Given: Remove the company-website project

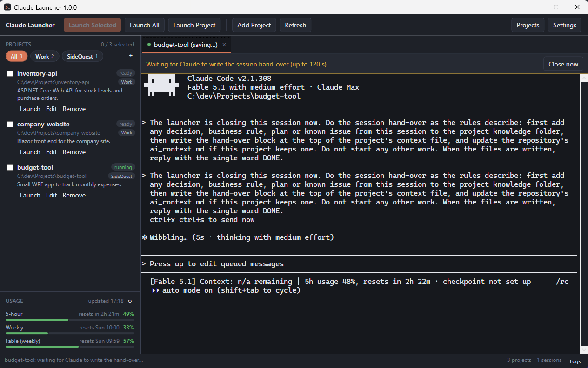Looking at the screenshot, I should point(74,152).
